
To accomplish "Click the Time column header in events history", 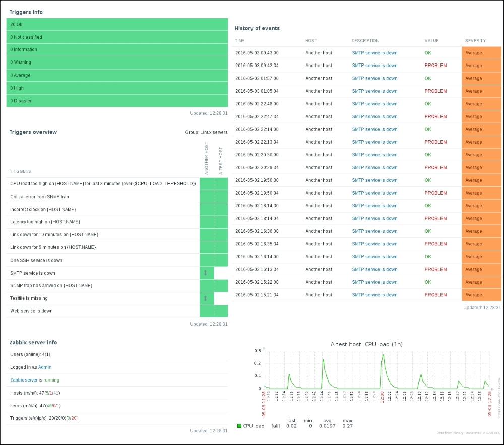I will coord(240,41).
